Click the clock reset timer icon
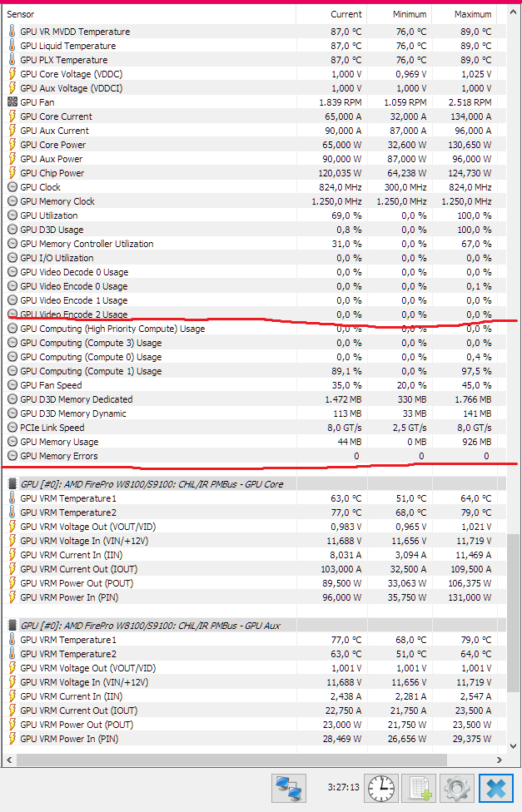 [381, 788]
